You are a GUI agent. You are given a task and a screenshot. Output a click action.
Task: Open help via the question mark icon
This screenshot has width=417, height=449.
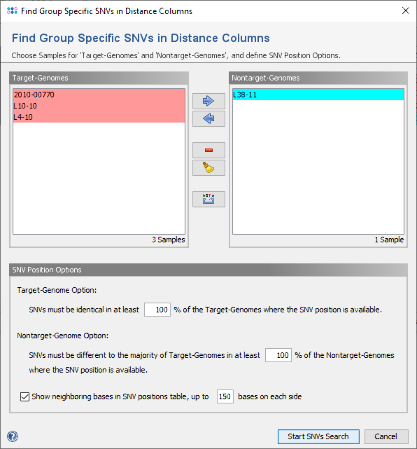[x=13, y=436]
